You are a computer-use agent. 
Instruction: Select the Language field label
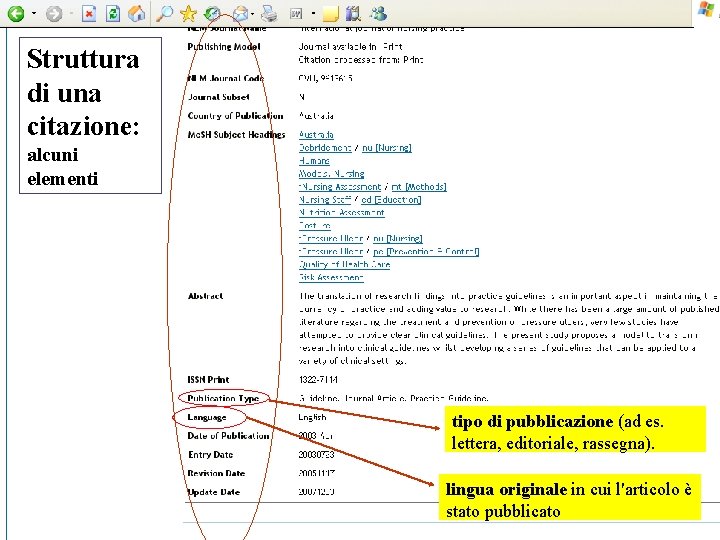click(207, 417)
